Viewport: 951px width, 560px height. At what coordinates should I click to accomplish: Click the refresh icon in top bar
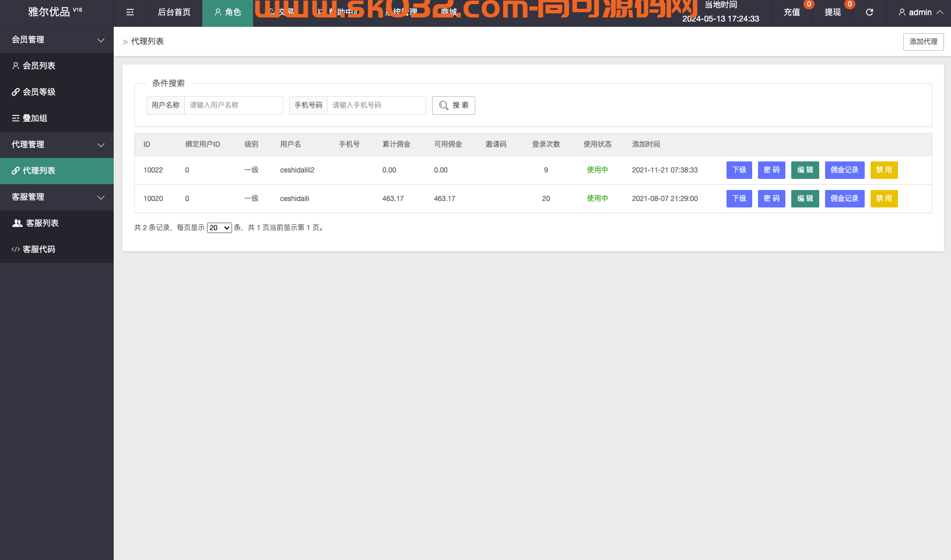tap(869, 12)
